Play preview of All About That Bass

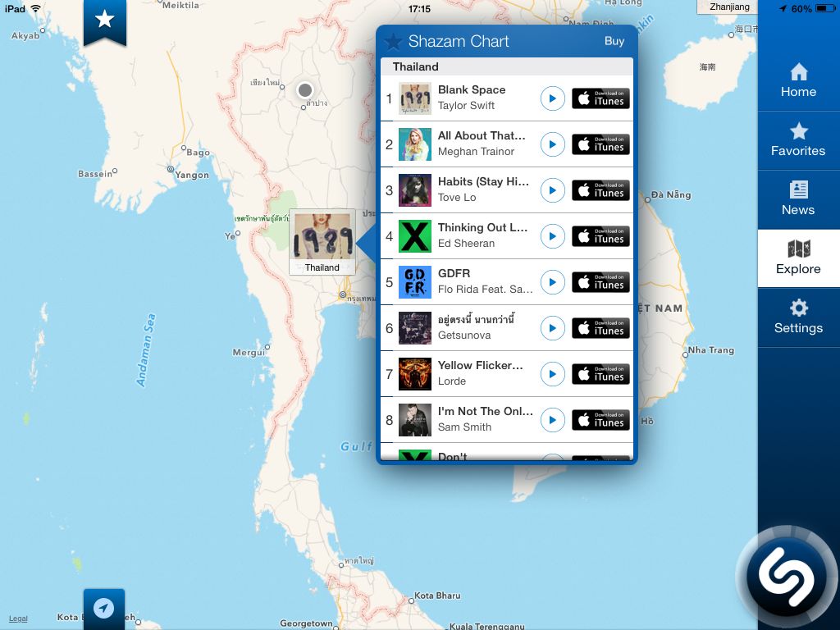(x=552, y=144)
